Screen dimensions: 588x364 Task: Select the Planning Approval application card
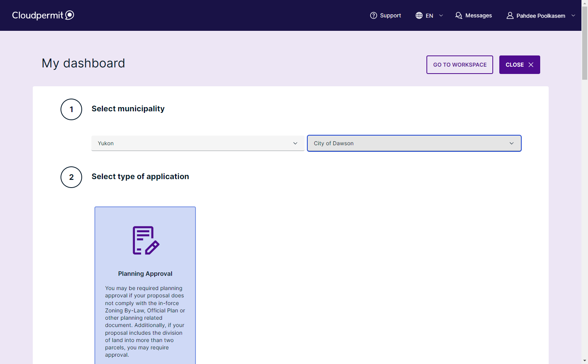click(145, 285)
